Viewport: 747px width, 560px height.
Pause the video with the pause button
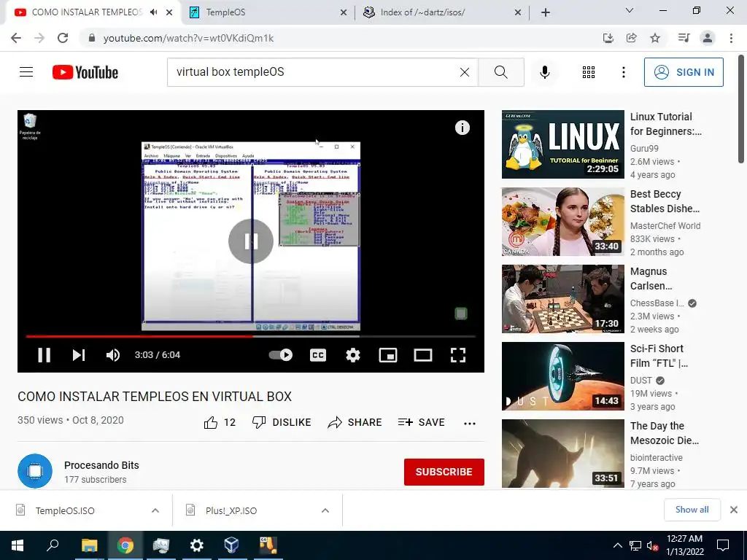(x=44, y=355)
